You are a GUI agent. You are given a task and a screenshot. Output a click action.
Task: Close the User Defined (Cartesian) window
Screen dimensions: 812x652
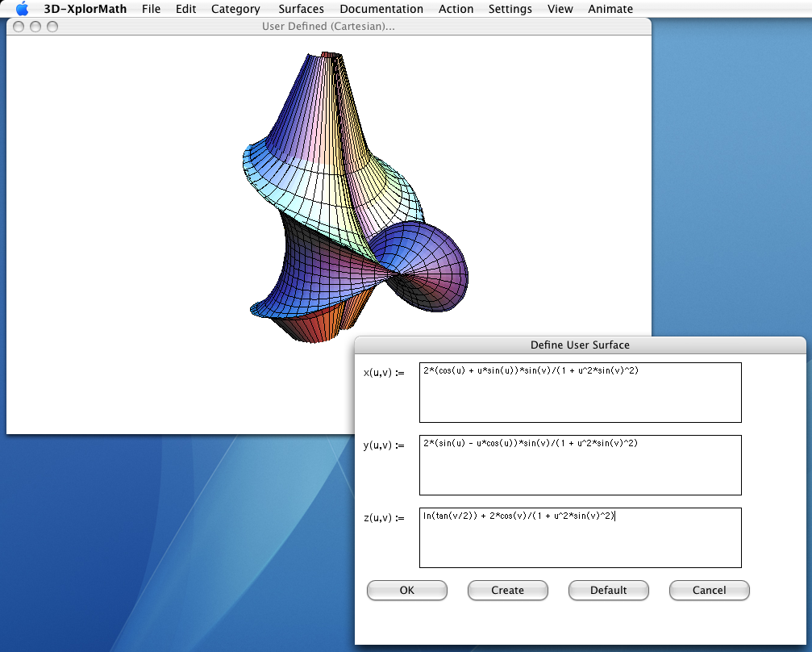pos(19,27)
